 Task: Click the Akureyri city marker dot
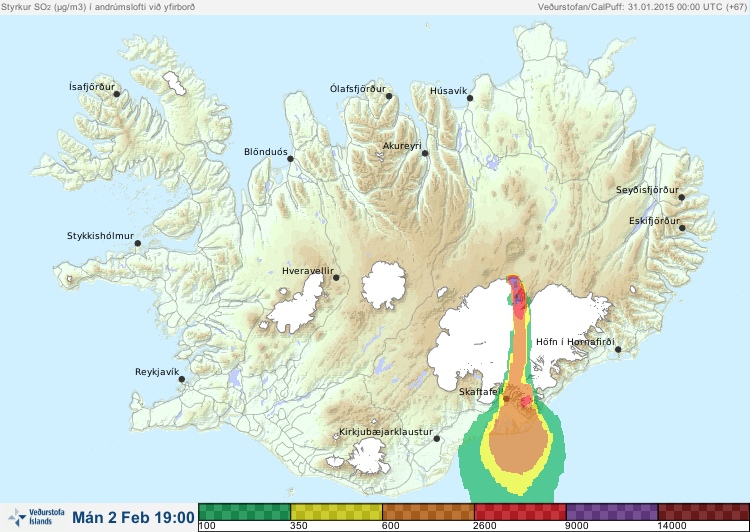click(425, 153)
